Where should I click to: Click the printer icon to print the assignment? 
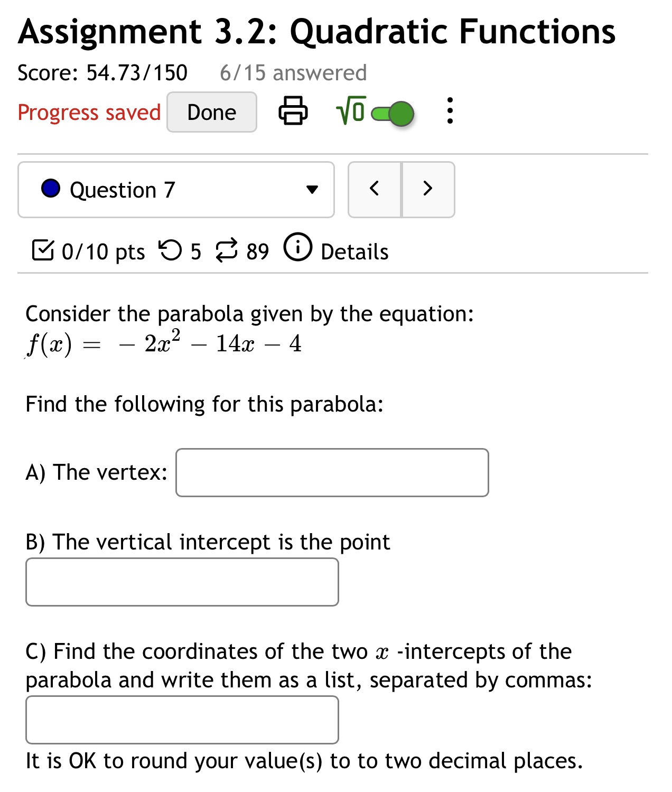point(294,113)
